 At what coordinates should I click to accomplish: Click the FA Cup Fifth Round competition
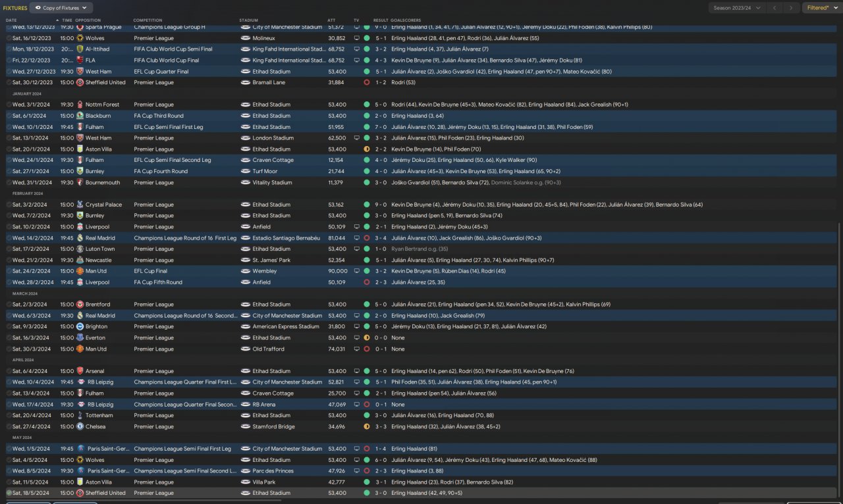pyautogui.click(x=158, y=282)
